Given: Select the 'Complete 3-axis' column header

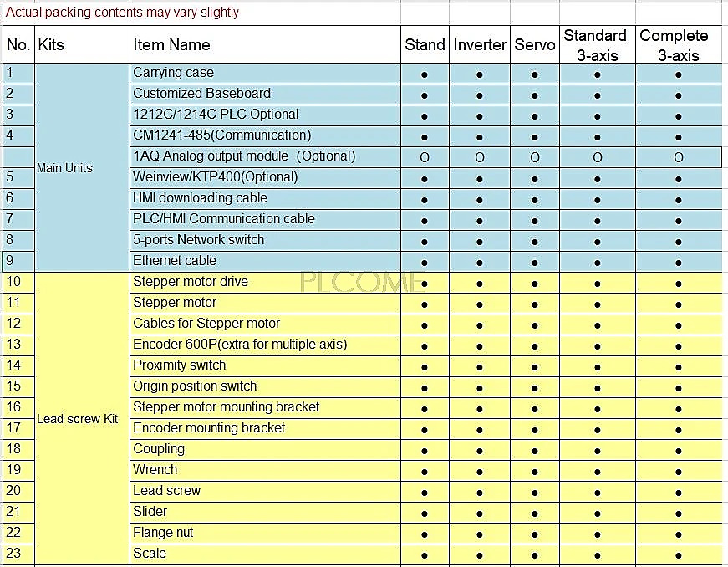Looking at the screenshot, I should point(679,44).
